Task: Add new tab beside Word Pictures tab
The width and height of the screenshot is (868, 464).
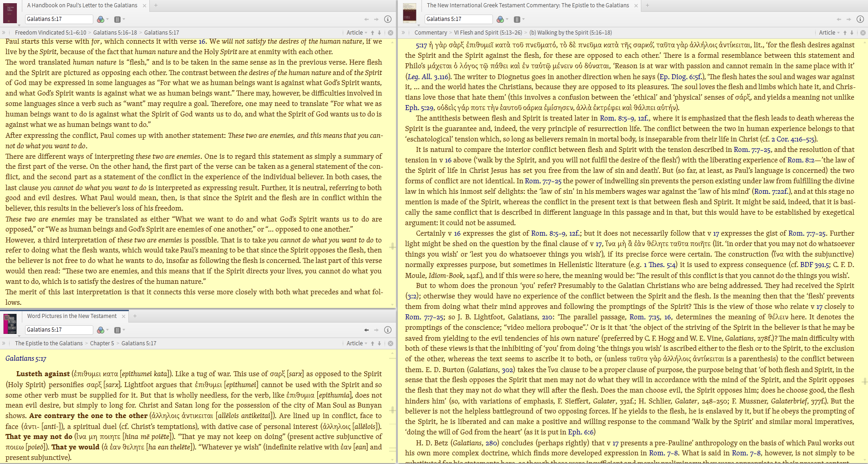Action: click(135, 316)
